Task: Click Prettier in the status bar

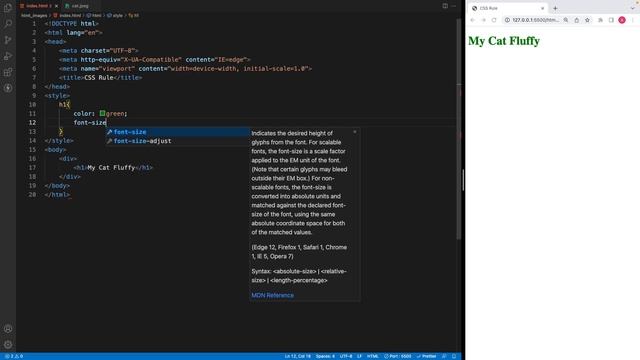Action: click(x=427, y=356)
